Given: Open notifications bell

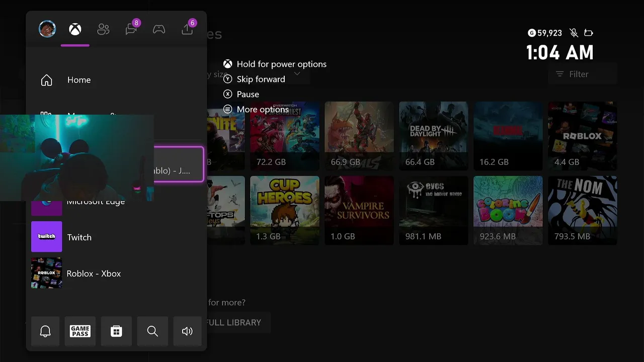Looking at the screenshot, I should click(45, 331).
